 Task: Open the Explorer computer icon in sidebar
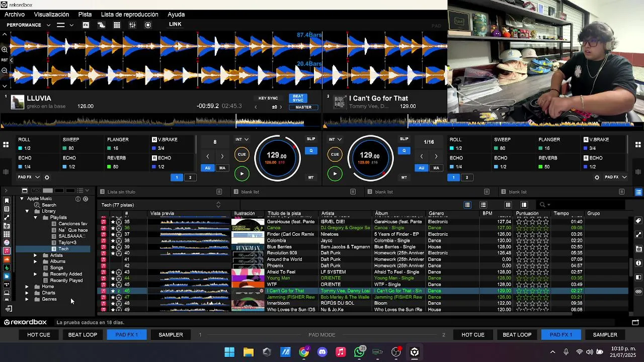7,293
